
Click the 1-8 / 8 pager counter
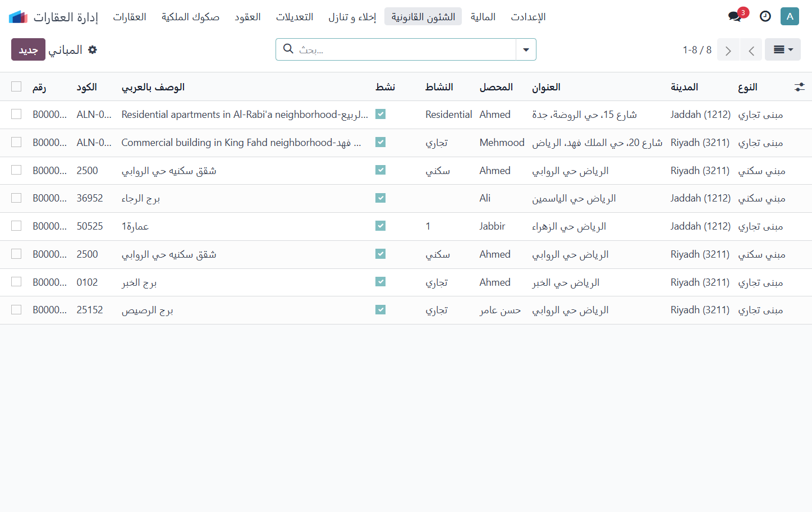pos(697,50)
